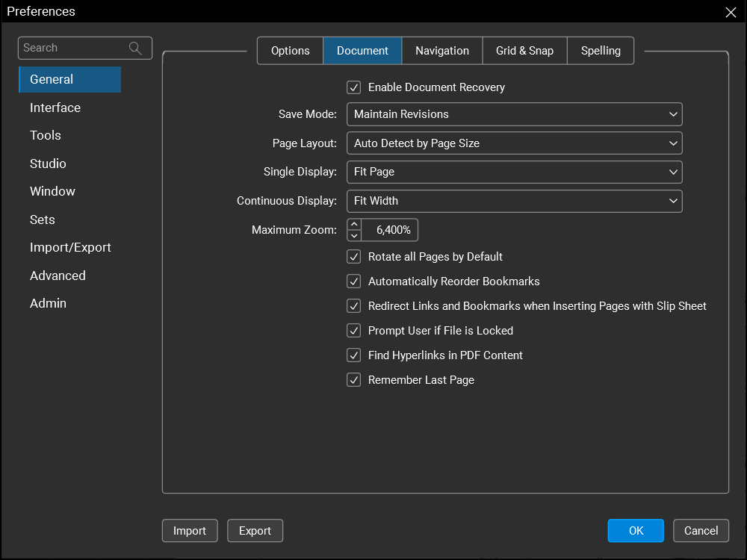
Task: Close the Preferences dialog window
Action: point(731,12)
